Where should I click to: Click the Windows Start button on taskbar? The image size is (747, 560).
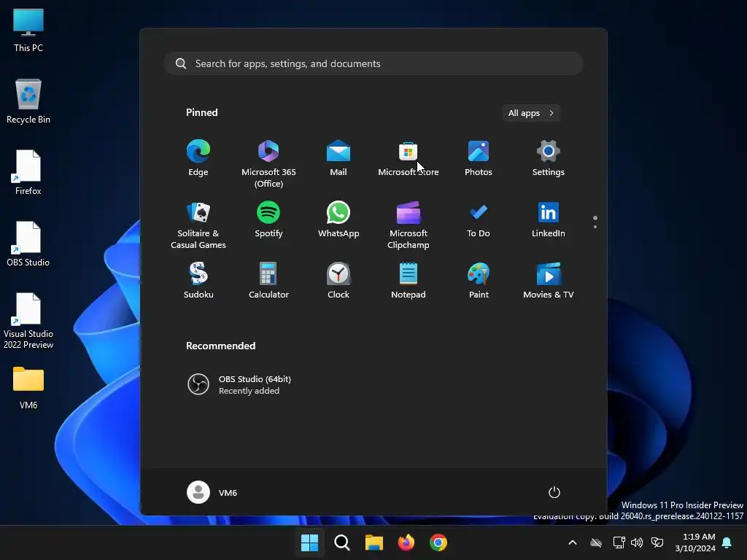click(309, 542)
